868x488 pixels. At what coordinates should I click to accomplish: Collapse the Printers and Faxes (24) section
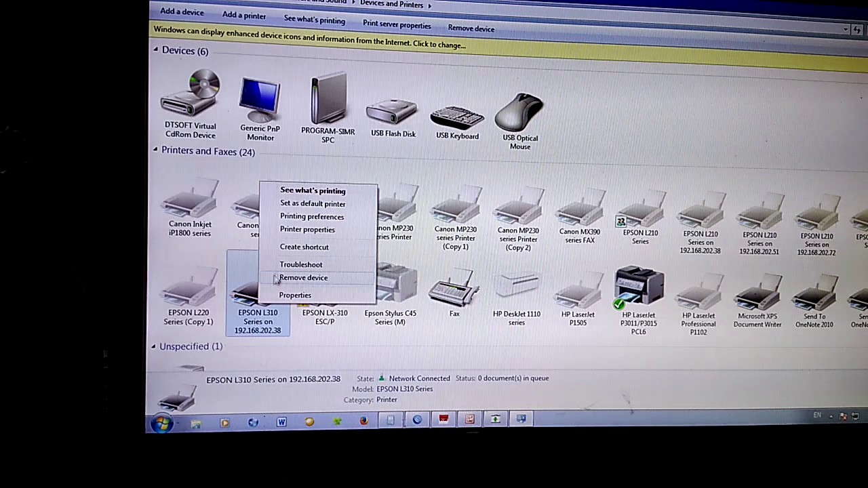pyautogui.click(x=155, y=150)
